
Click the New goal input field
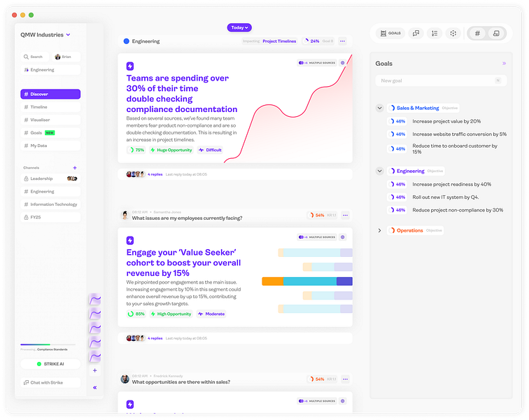(x=441, y=80)
